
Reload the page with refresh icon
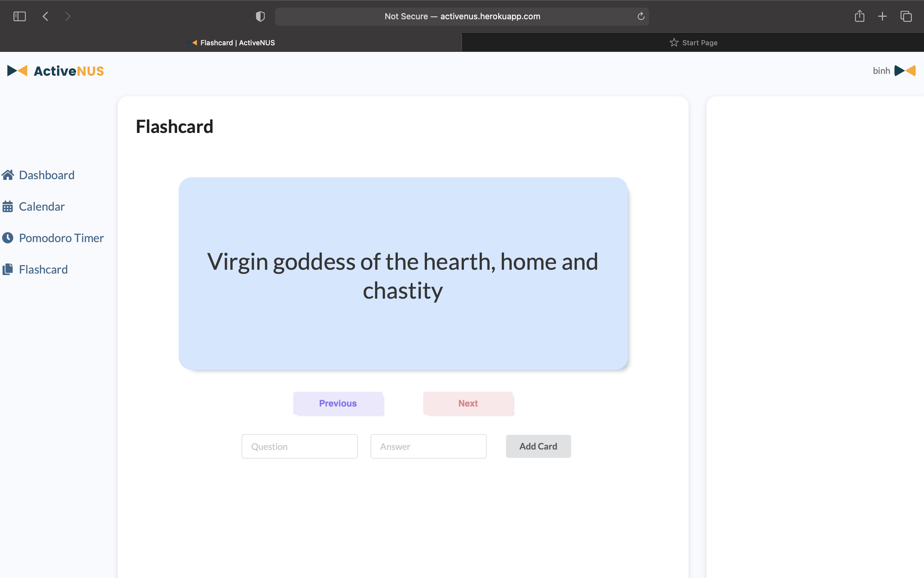641,16
